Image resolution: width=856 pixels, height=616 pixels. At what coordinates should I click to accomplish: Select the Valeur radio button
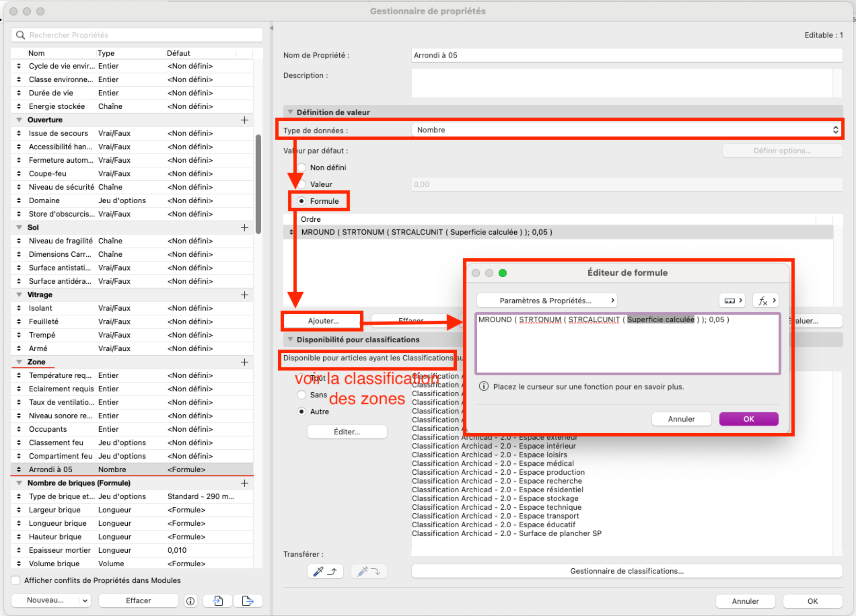[302, 184]
